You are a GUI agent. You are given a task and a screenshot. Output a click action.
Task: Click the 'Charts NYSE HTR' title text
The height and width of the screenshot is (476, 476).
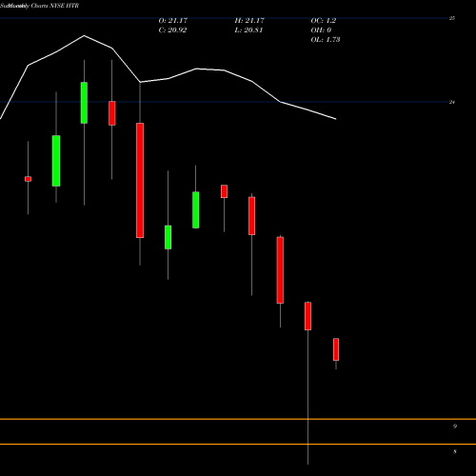pos(55,6)
